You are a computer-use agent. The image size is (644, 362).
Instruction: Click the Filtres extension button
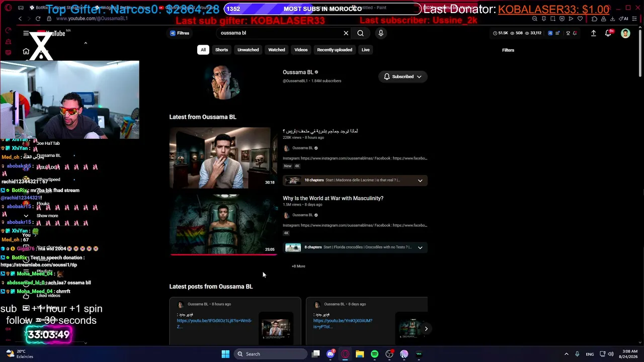pos(180,33)
